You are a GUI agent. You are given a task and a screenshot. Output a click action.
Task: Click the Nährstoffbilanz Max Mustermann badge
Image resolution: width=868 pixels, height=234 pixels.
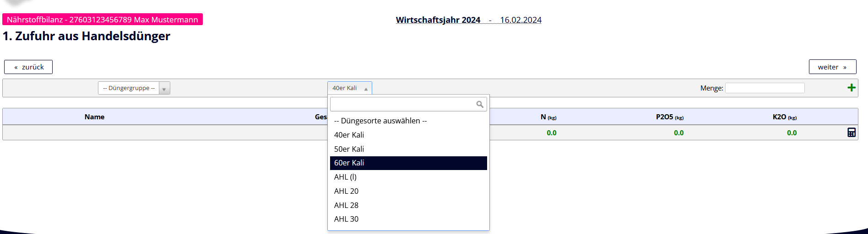[x=103, y=20]
